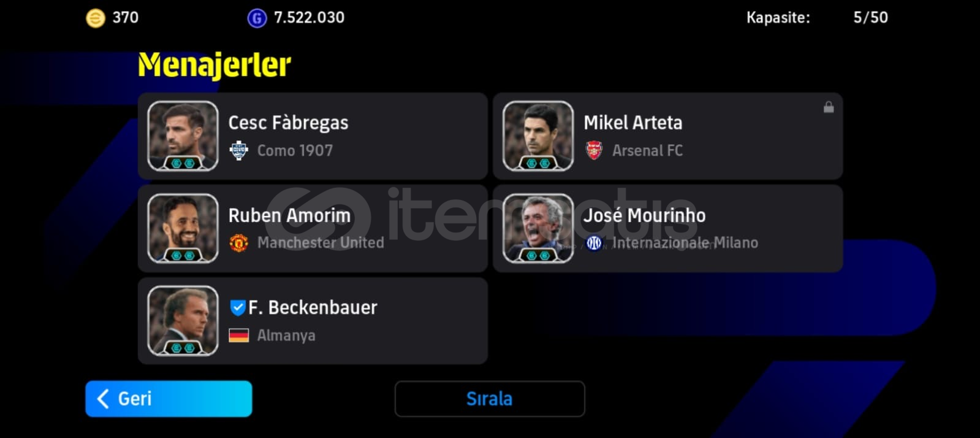The height and width of the screenshot is (438, 980).
Task: Toggle the blue checkmark beside F. Beckenbauer
Action: pyautogui.click(x=237, y=307)
